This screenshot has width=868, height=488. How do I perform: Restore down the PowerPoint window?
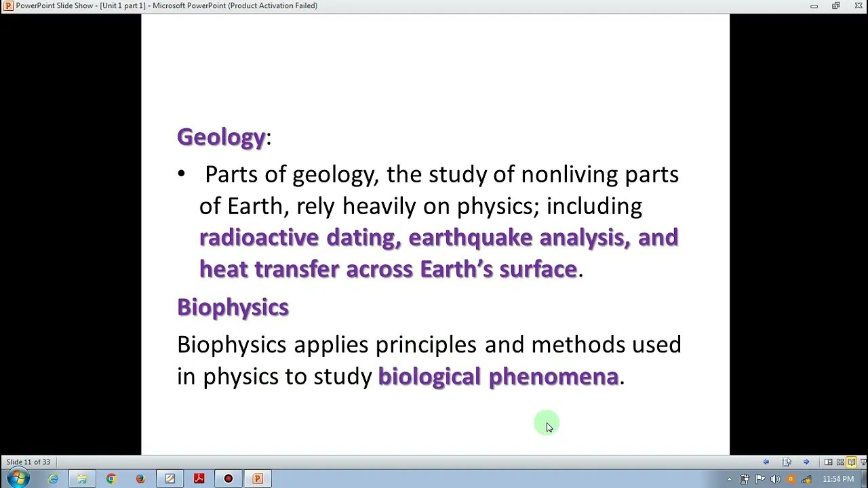(835, 5)
